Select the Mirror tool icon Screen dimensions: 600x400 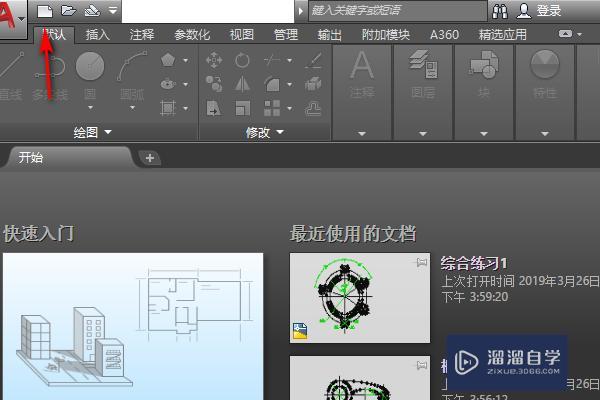242,84
